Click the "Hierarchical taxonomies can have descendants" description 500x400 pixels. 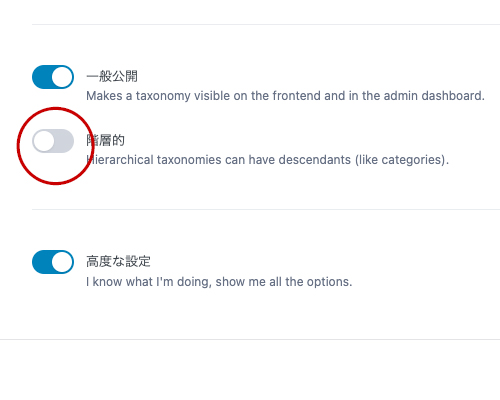pos(268,160)
